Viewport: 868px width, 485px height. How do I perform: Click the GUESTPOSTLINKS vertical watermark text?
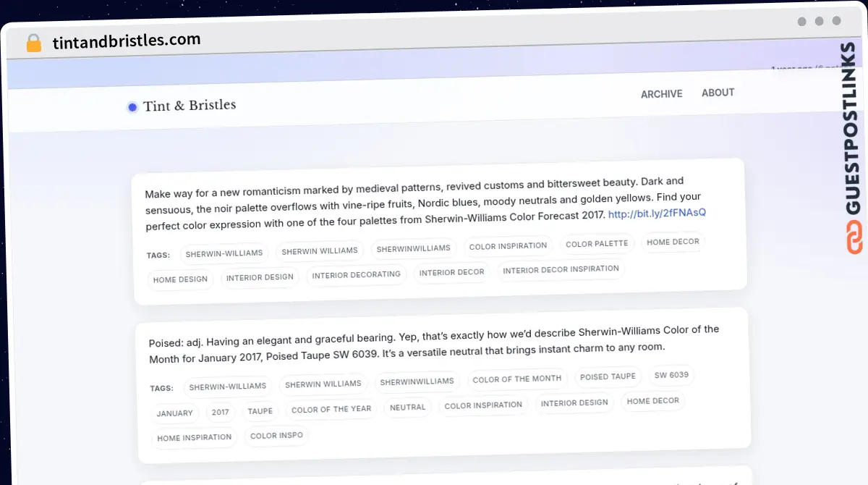click(x=854, y=129)
